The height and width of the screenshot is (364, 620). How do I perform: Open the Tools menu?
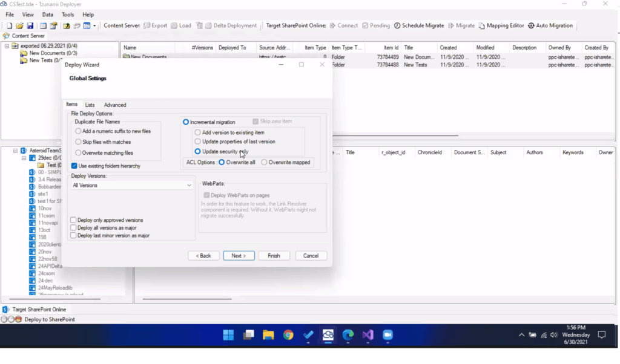pos(68,15)
